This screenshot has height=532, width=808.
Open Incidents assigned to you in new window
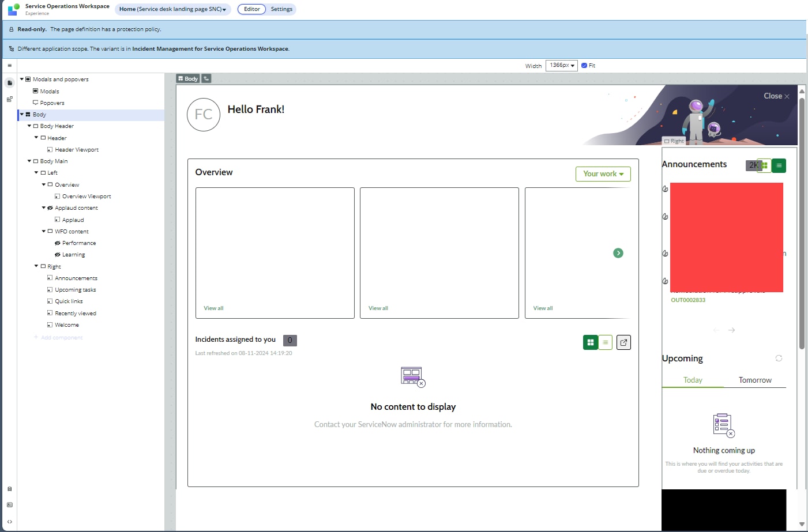tap(623, 342)
